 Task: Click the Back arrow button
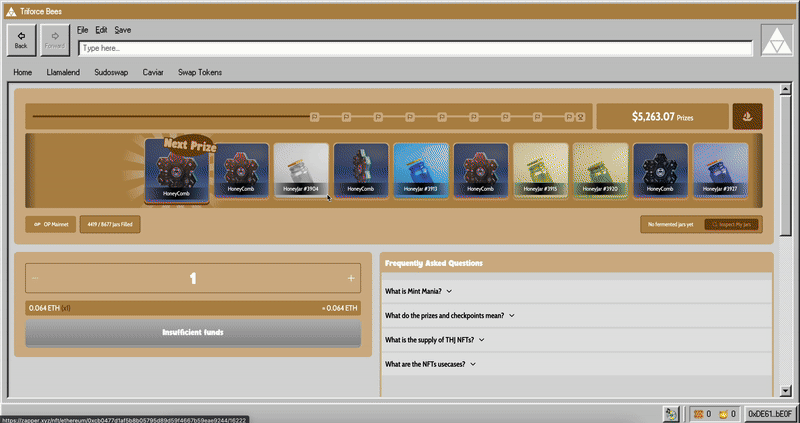click(x=21, y=40)
